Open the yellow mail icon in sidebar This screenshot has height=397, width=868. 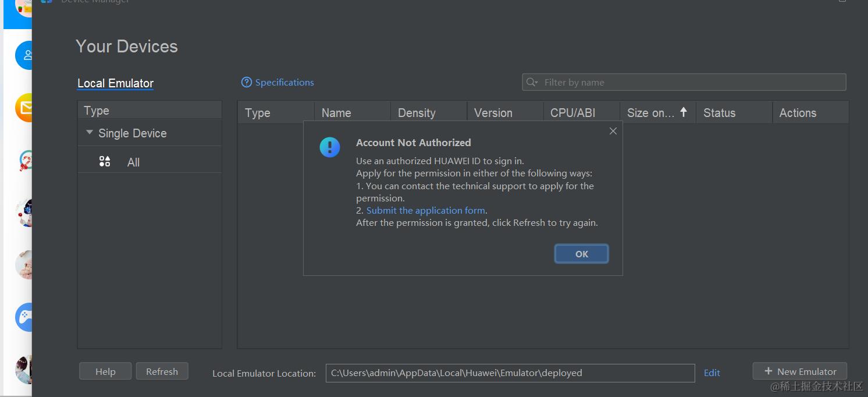[24, 108]
